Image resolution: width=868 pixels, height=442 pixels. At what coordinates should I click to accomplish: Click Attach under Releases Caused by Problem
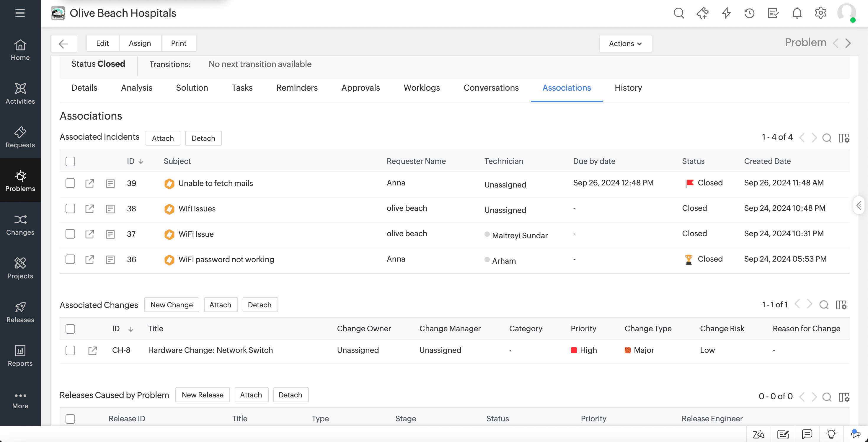[251, 394]
